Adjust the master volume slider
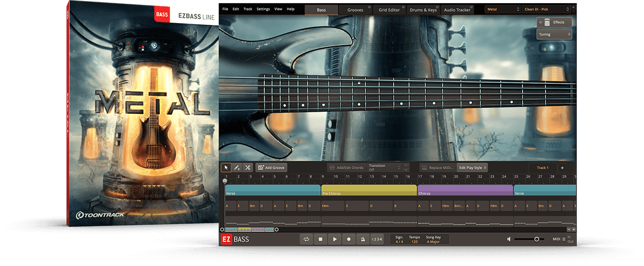 [530, 239]
